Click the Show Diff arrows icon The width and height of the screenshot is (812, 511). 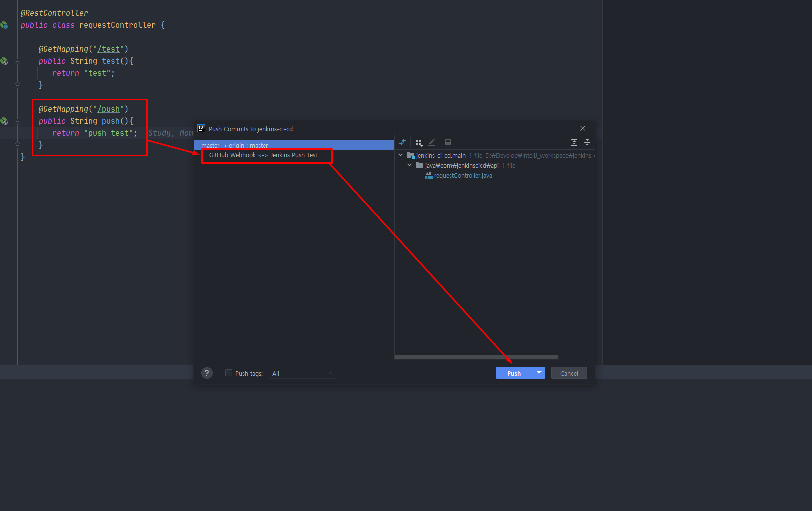click(x=402, y=142)
